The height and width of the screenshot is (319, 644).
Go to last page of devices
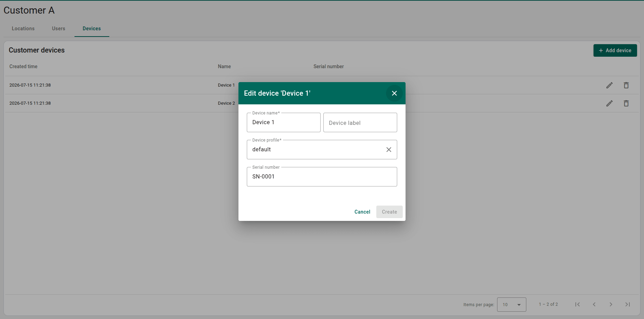click(628, 304)
